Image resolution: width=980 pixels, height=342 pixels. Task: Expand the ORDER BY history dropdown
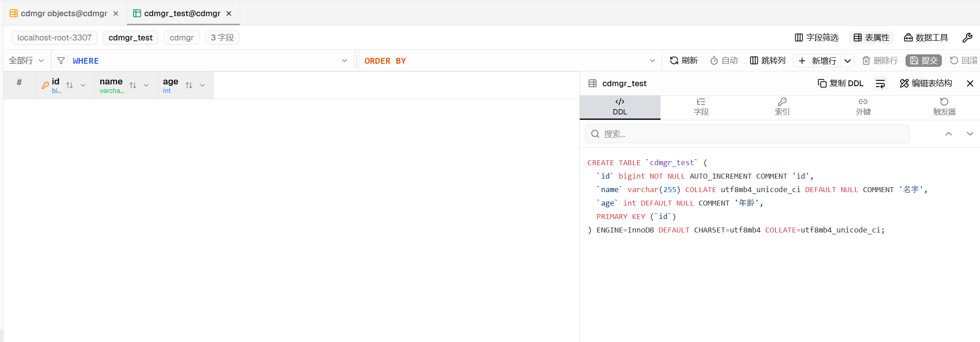click(x=652, y=61)
